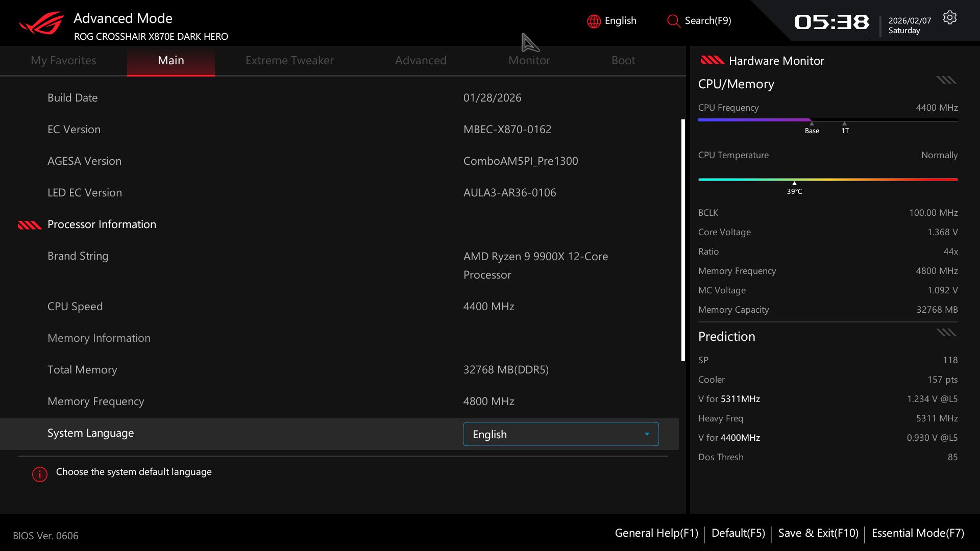Viewport: 980px width, 551px height.
Task: Click the ROG logo icon
Action: 42,23
